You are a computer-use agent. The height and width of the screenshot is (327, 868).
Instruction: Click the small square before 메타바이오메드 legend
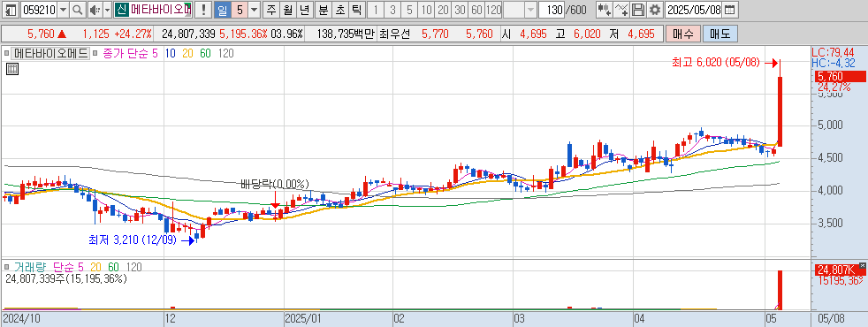point(7,54)
